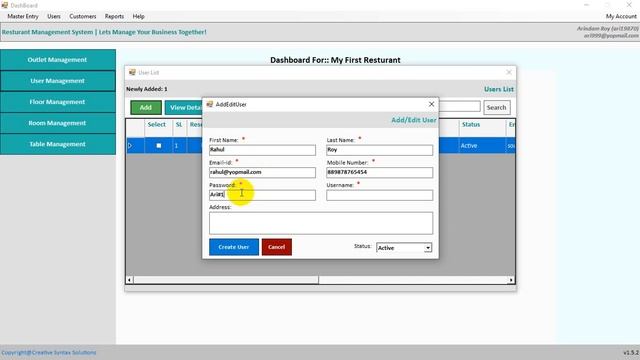The height and width of the screenshot is (360, 640).
Task: Open Room Management section
Action: coord(58,123)
